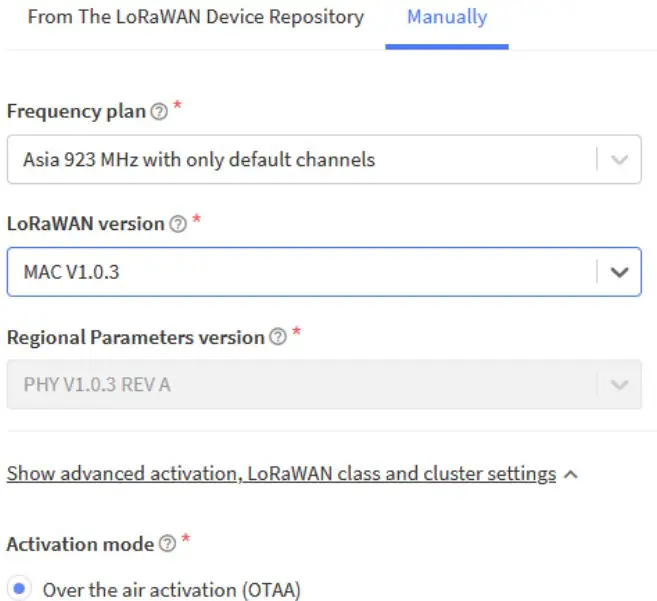Click the LoRaWAN version label

[x=85, y=224]
